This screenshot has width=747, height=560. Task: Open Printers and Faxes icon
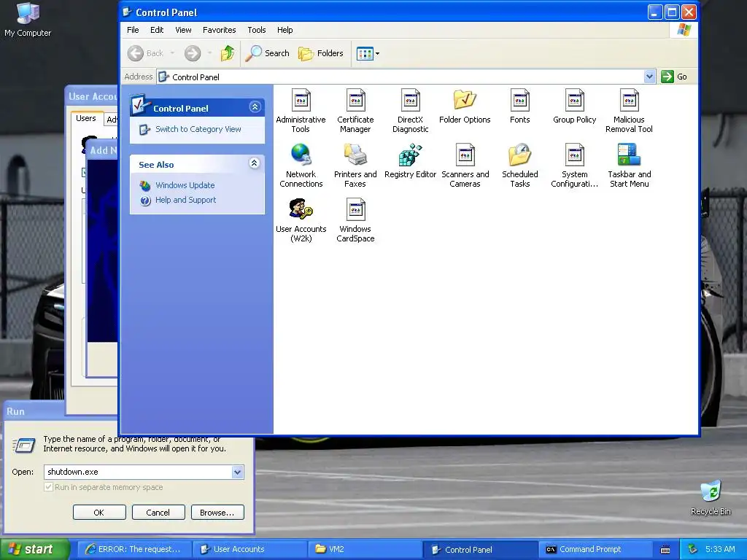coord(355,166)
